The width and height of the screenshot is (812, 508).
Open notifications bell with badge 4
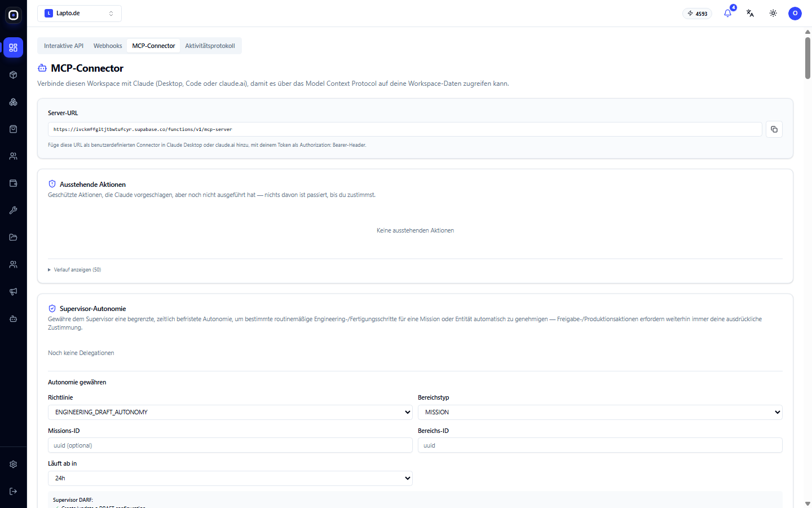point(728,13)
